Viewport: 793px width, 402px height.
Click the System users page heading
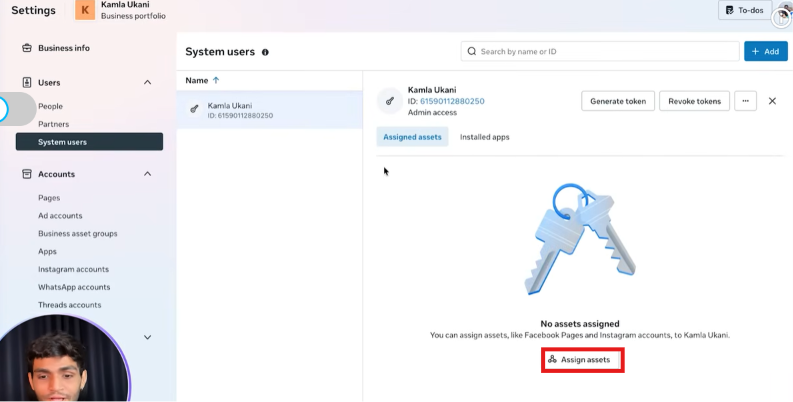220,52
